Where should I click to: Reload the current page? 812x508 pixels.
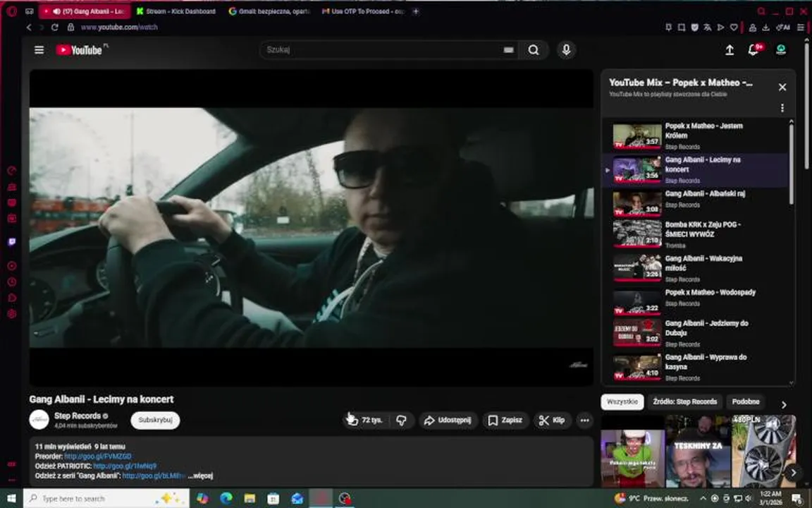(x=54, y=27)
